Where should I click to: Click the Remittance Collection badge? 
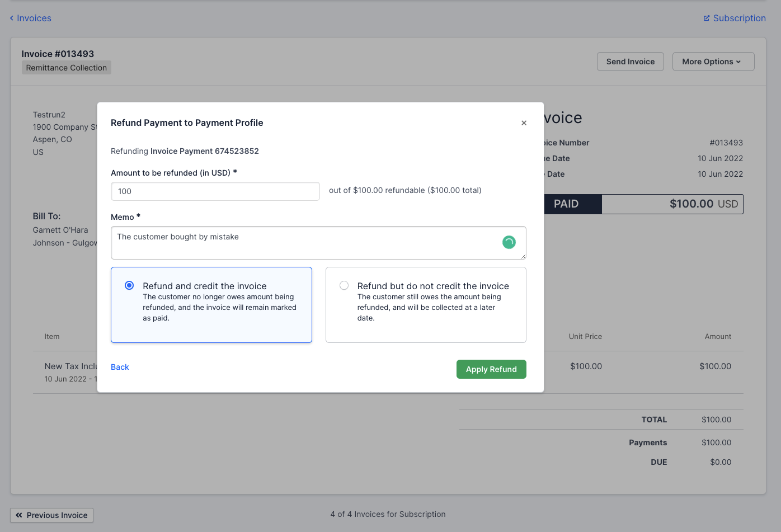(x=66, y=68)
